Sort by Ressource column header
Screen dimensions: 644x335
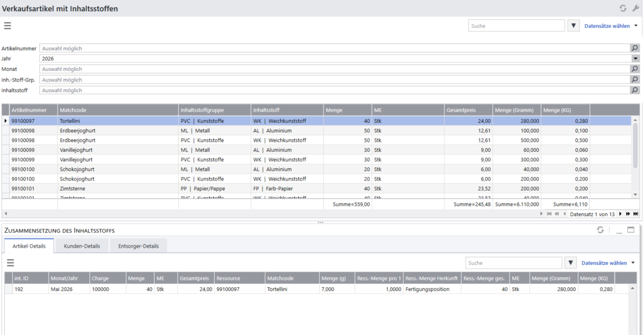click(x=239, y=278)
